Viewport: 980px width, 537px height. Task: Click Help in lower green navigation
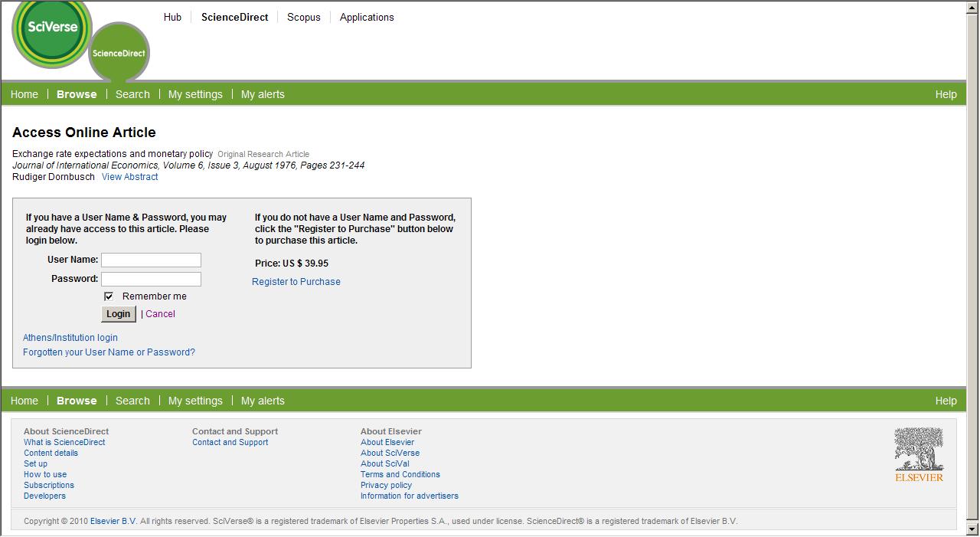pos(946,401)
